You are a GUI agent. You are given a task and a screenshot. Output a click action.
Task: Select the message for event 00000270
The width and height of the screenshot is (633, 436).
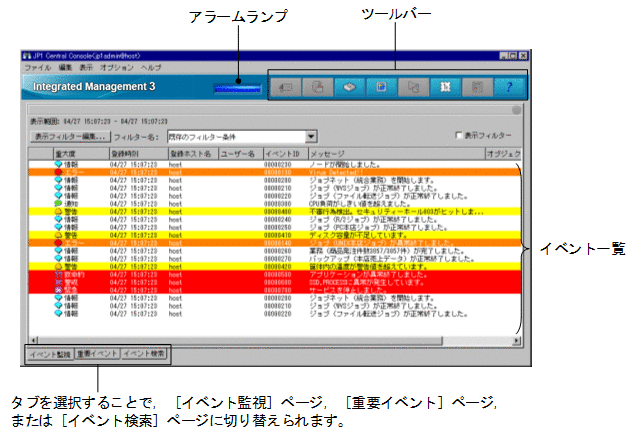392,259
